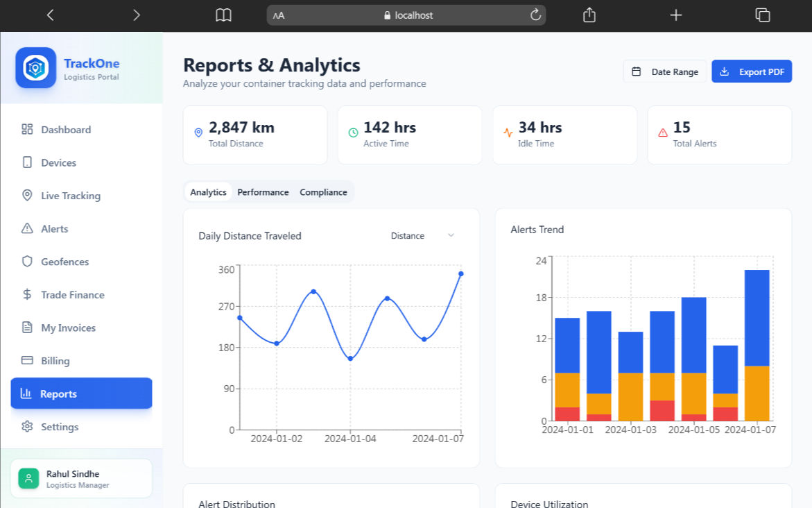Click the blue bar for 2024-01-07
Image resolution: width=812 pixels, height=508 pixels.
[757, 317]
